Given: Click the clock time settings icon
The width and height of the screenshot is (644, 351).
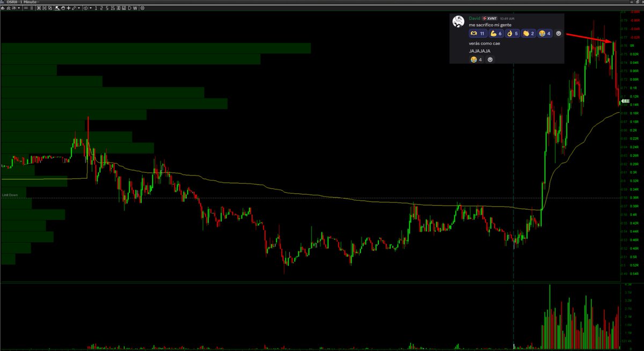Looking at the screenshot, I should pyautogui.click(x=85, y=8).
